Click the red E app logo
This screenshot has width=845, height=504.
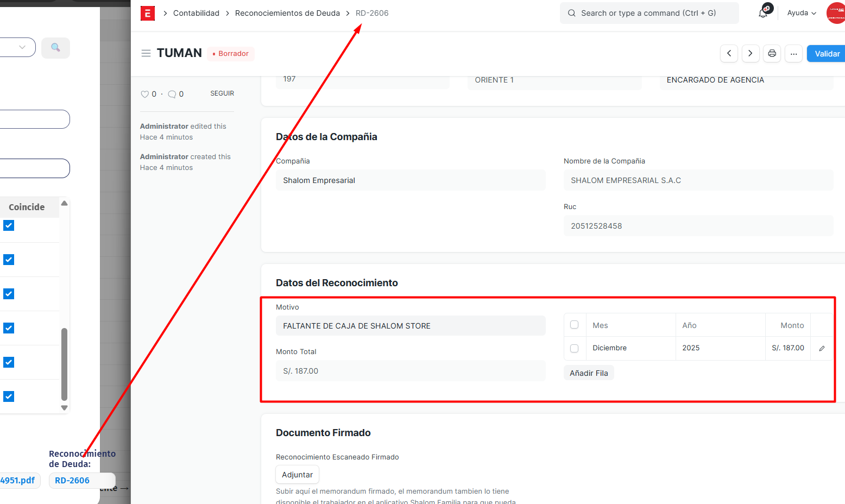point(148,13)
